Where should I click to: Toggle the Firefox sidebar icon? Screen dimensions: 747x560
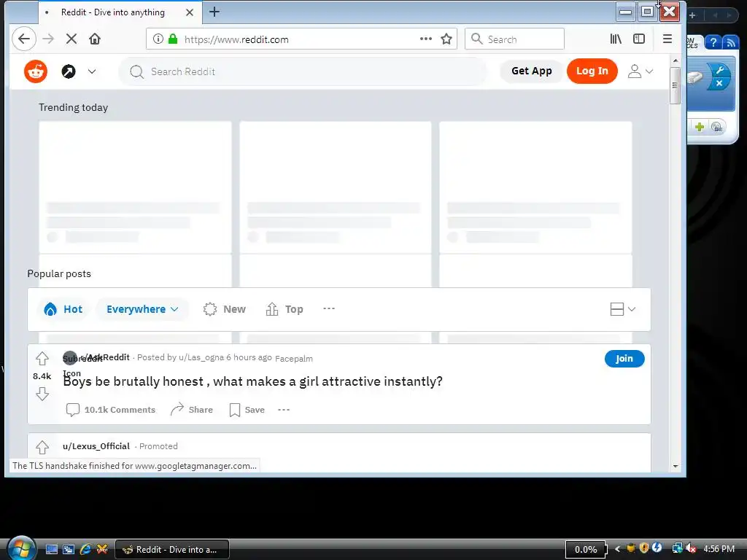[639, 39]
